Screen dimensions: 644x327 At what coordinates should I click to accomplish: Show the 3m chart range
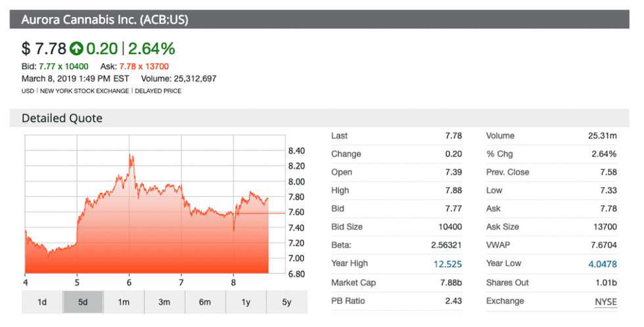click(164, 302)
